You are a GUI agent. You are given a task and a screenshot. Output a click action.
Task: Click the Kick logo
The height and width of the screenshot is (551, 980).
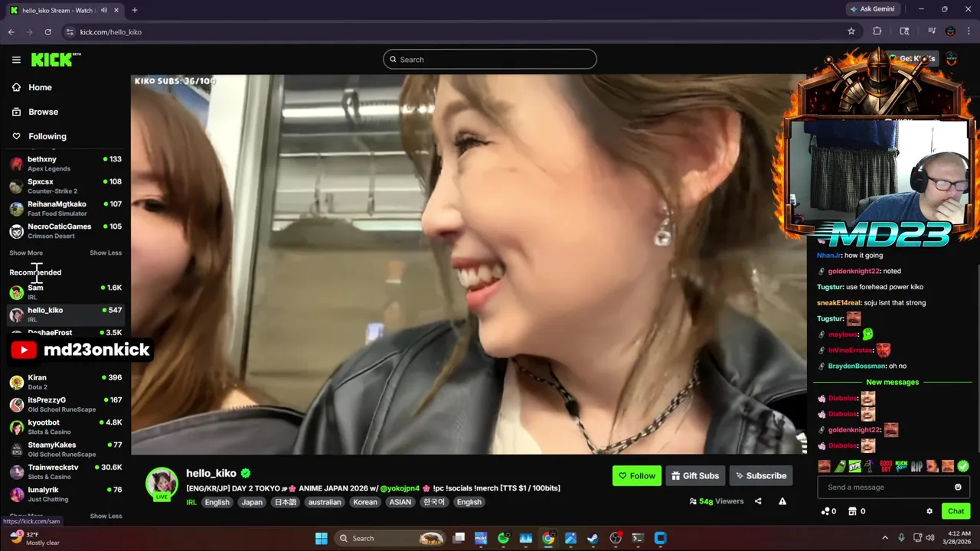coord(56,60)
